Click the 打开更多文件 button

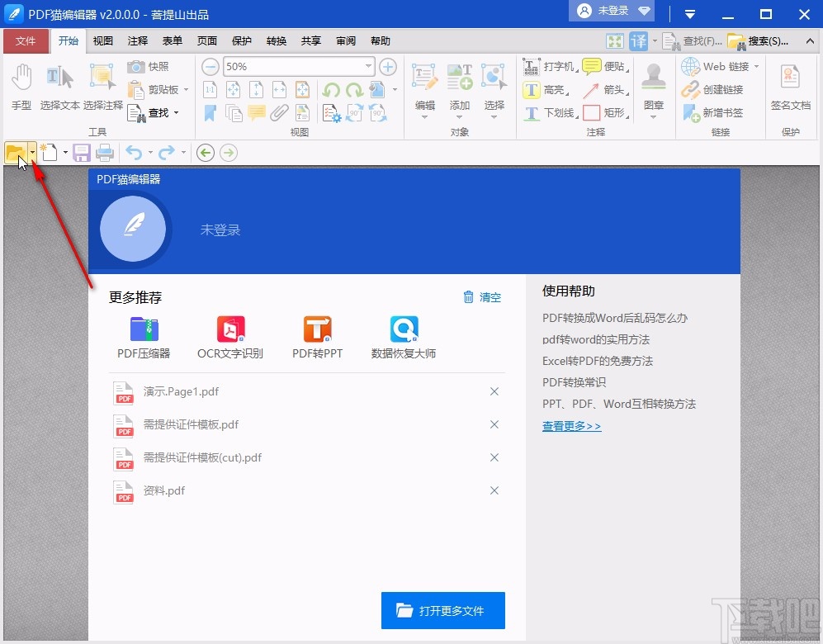(x=443, y=611)
